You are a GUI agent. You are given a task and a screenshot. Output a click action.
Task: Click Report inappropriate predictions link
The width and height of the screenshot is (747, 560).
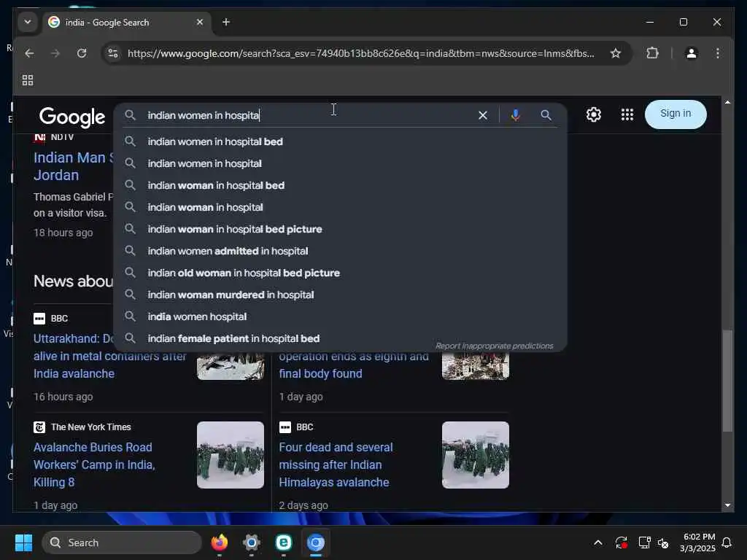tap(494, 346)
